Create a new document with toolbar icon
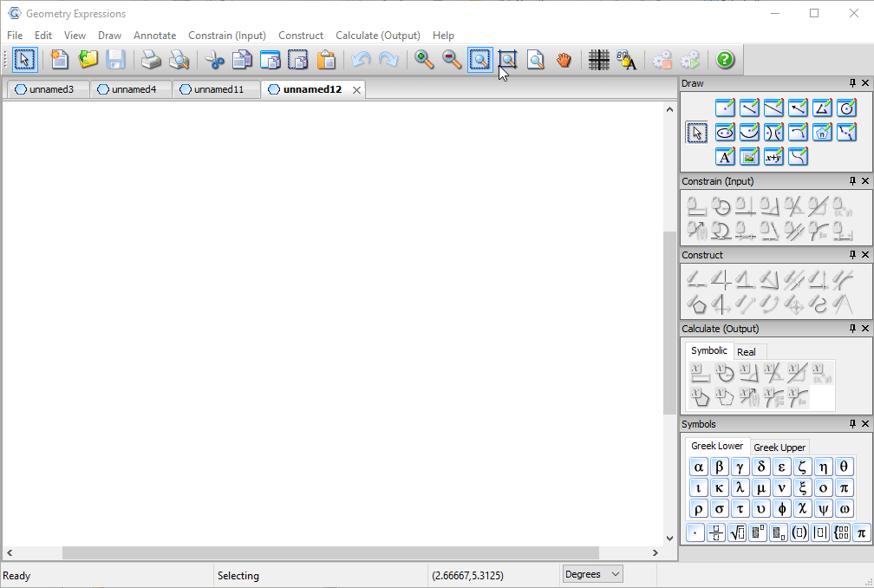Image resolution: width=874 pixels, height=588 pixels. 59,60
